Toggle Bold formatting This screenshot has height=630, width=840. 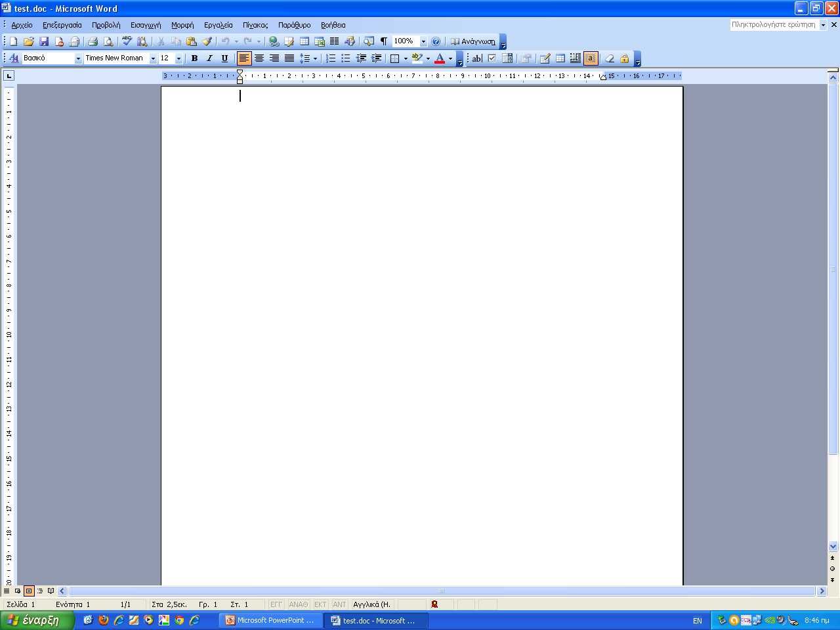point(194,58)
